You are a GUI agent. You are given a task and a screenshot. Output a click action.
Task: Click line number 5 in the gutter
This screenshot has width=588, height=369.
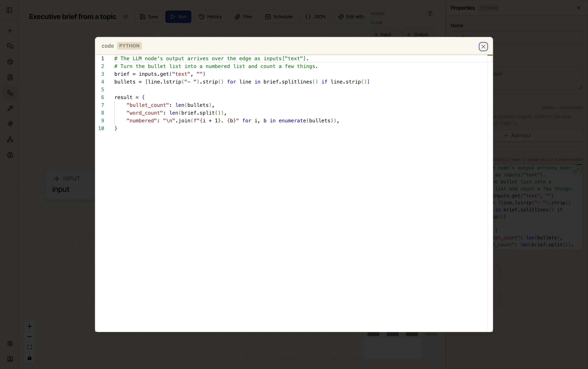pyautogui.click(x=102, y=90)
